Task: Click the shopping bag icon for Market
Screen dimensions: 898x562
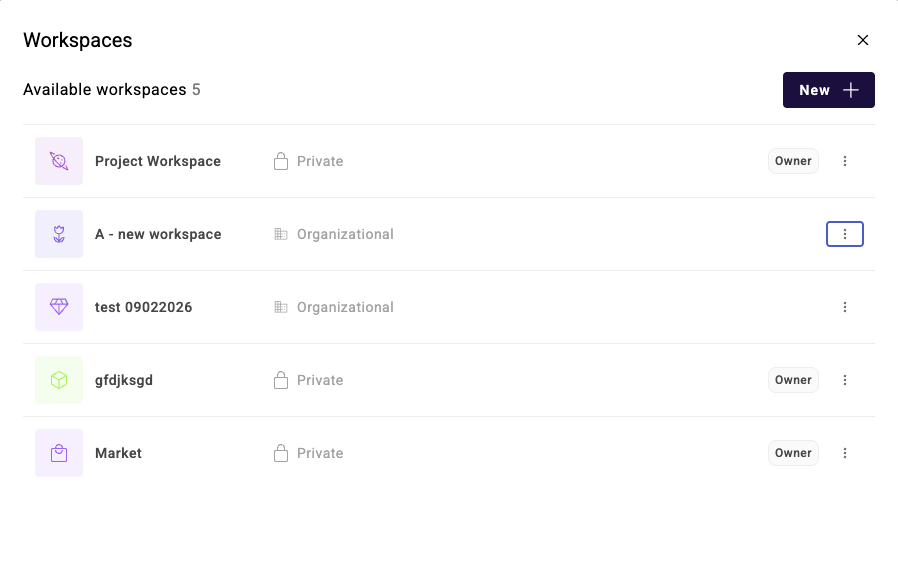Action: point(59,453)
